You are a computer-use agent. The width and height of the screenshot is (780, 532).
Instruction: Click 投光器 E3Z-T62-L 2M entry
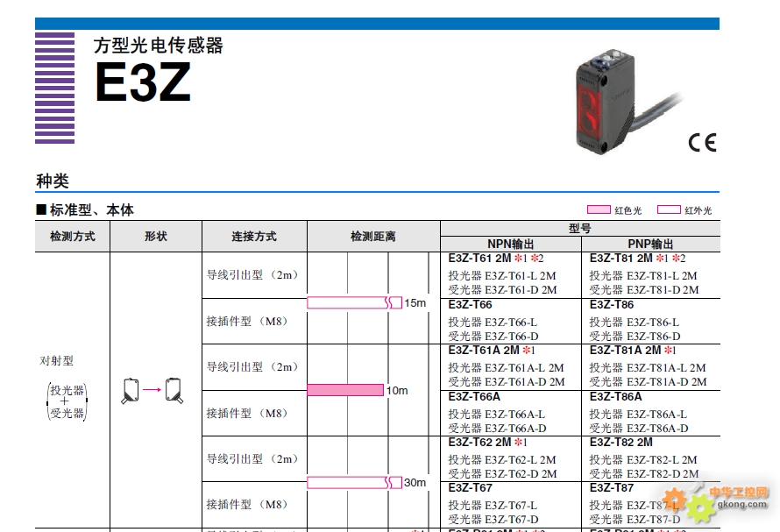coord(502,460)
